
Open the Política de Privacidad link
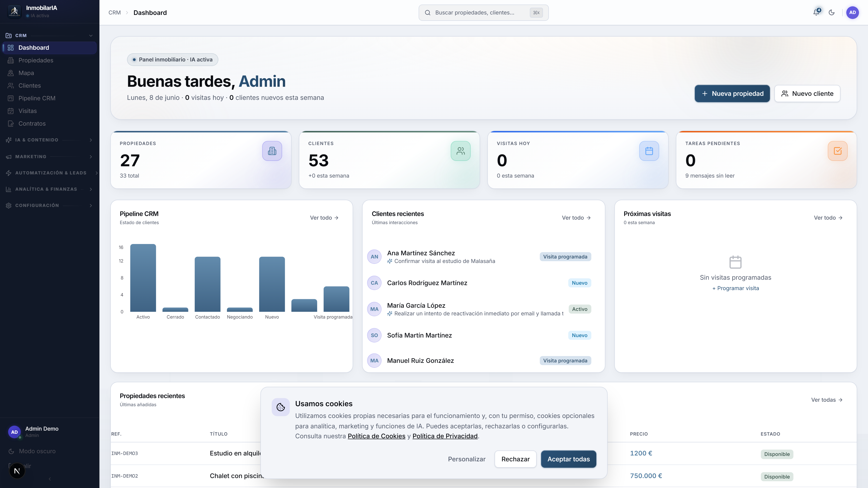445,436
